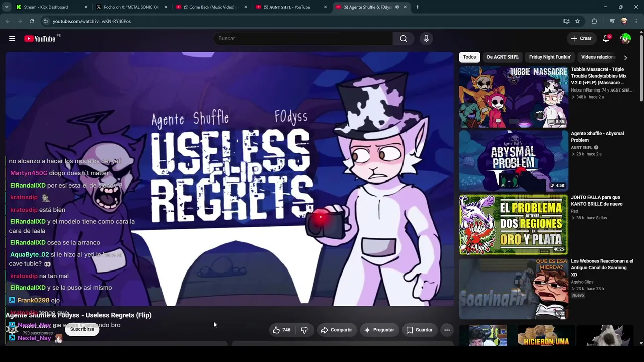The width and height of the screenshot is (644, 362).
Task: Close the Come Back (Music Video) tab
Action: 246,7
